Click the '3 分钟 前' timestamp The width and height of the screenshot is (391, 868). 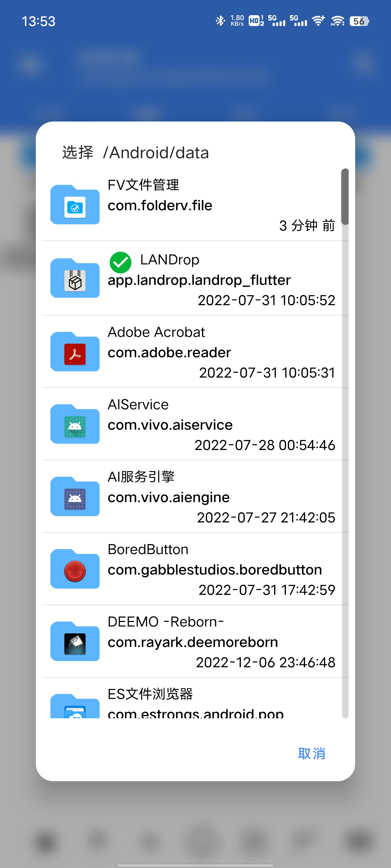pos(307,225)
